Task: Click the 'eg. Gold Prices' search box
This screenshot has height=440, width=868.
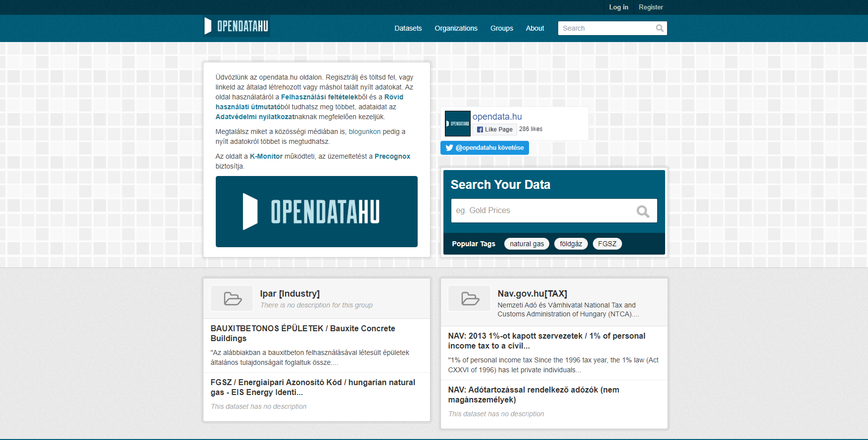Action: pyautogui.click(x=542, y=211)
